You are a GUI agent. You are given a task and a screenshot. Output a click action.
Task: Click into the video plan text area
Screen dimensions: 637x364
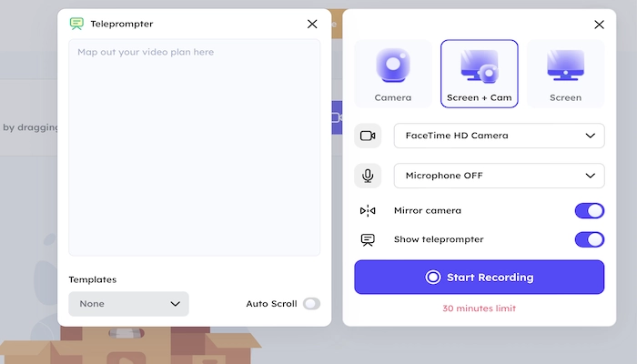pyautogui.click(x=194, y=146)
